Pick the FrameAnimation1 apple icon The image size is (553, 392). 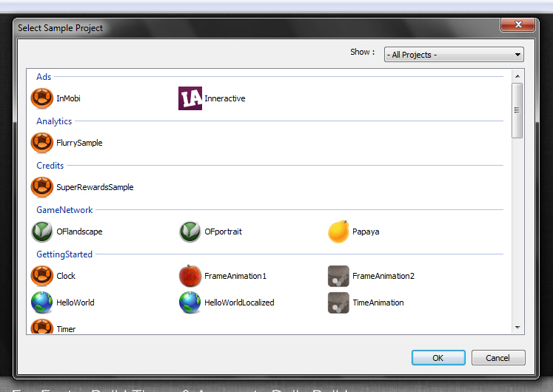click(x=190, y=276)
